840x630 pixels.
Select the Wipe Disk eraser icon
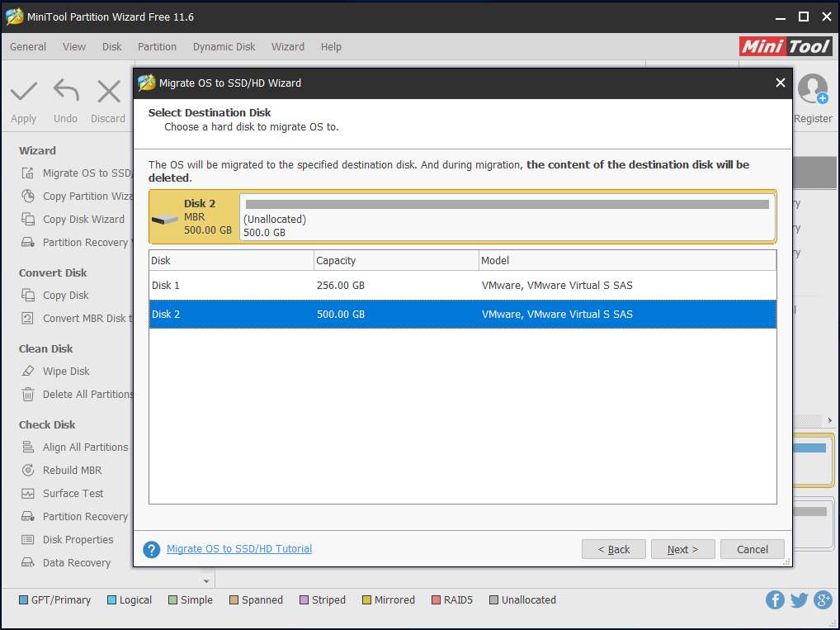pyautogui.click(x=28, y=371)
